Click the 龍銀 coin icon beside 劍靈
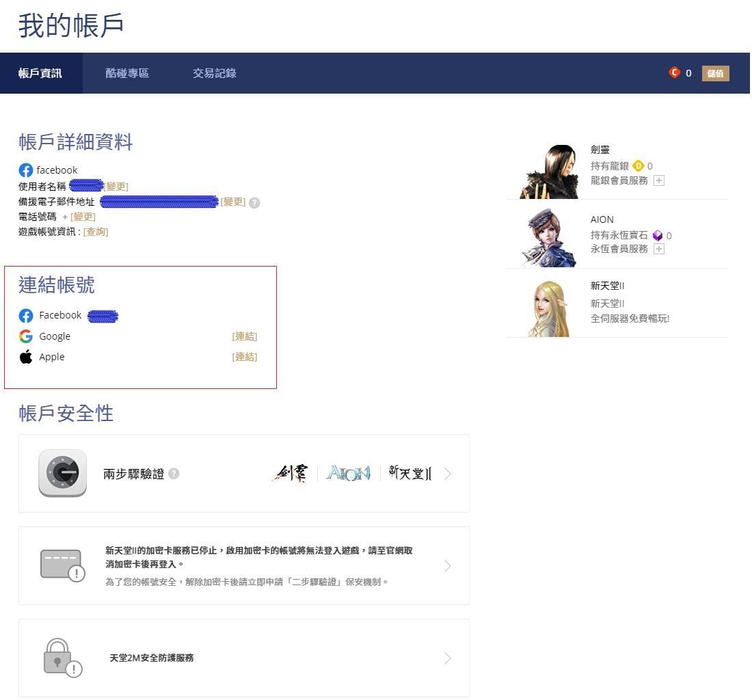Image resolution: width=752 pixels, height=700 pixels. click(x=639, y=165)
